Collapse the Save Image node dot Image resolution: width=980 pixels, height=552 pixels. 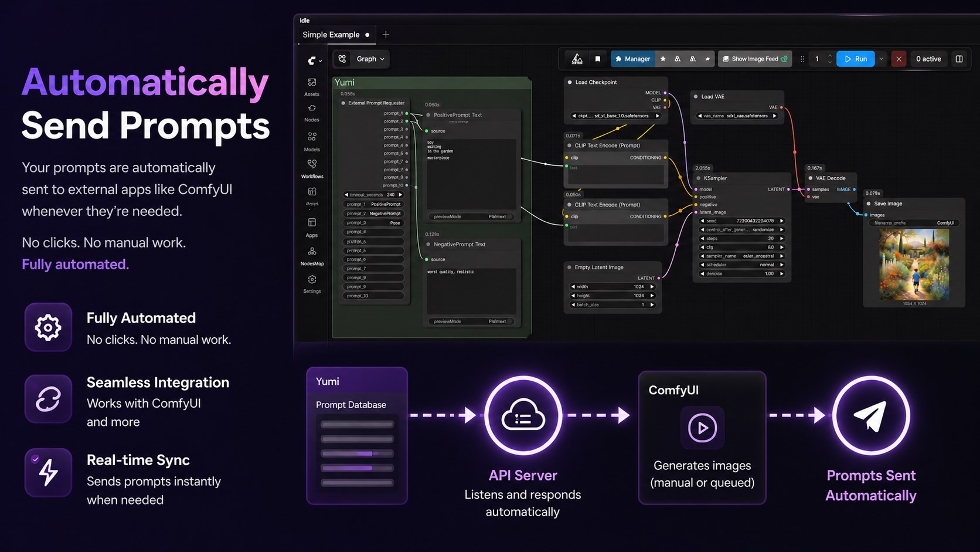click(869, 204)
